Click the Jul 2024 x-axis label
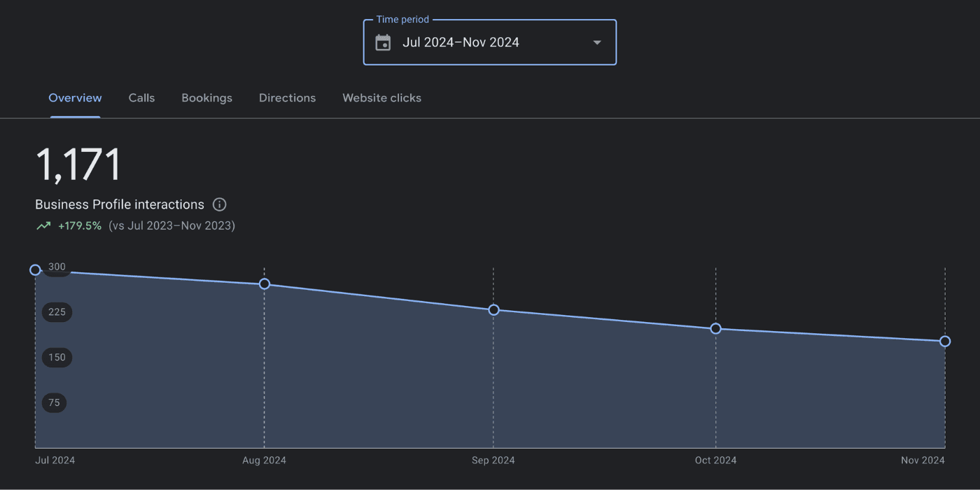Image resolution: width=980 pixels, height=490 pixels. [55, 460]
